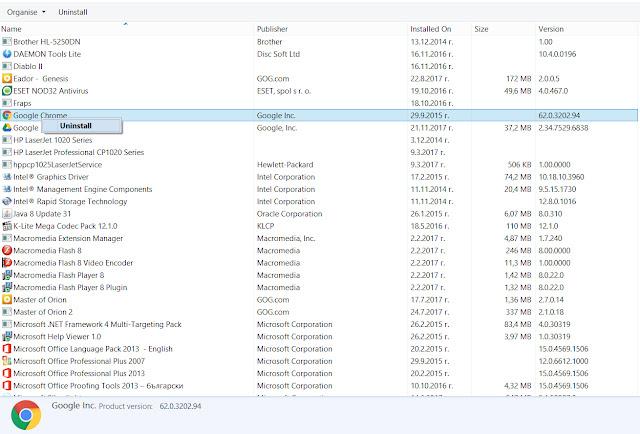This screenshot has width=640, height=434.
Task: Click the large Chrome logo in details pane
Action: [26, 415]
